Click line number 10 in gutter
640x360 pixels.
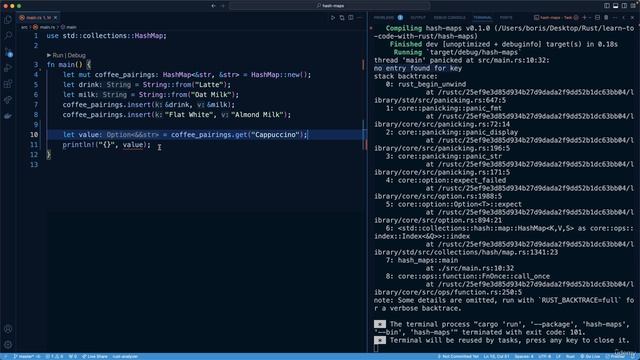[34, 135]
